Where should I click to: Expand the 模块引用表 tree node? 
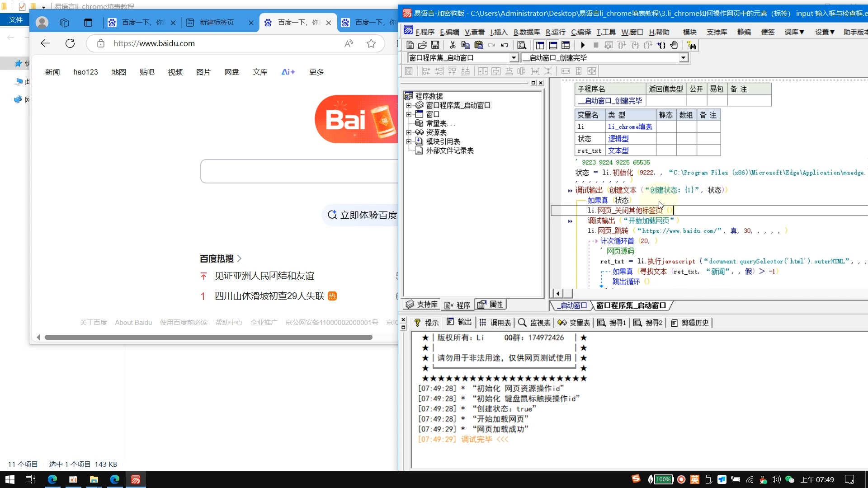pos(409,141)
